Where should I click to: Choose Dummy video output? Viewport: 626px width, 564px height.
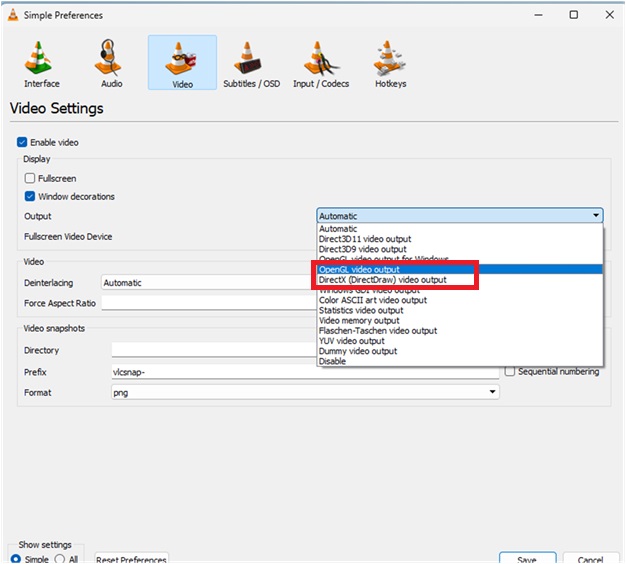pos(460,351)
